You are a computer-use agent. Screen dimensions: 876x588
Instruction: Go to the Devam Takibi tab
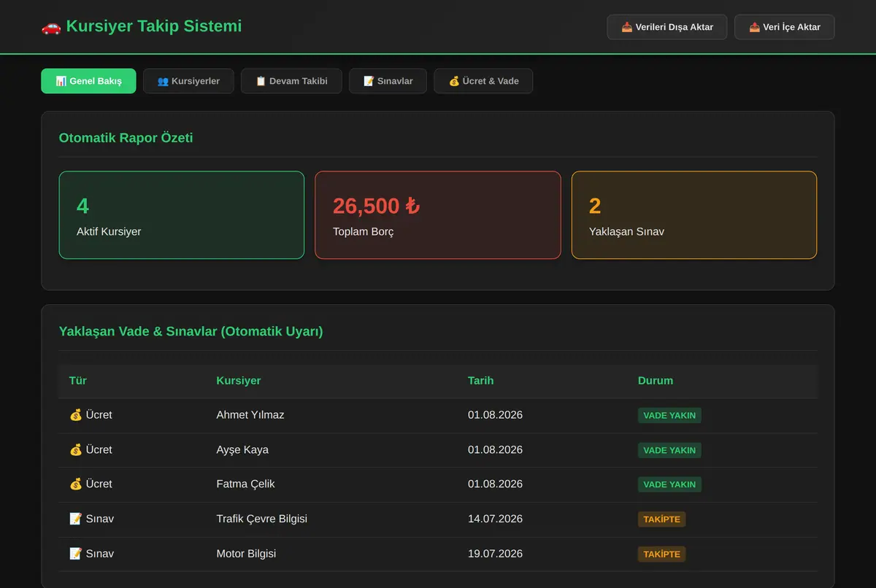(291, 81)
